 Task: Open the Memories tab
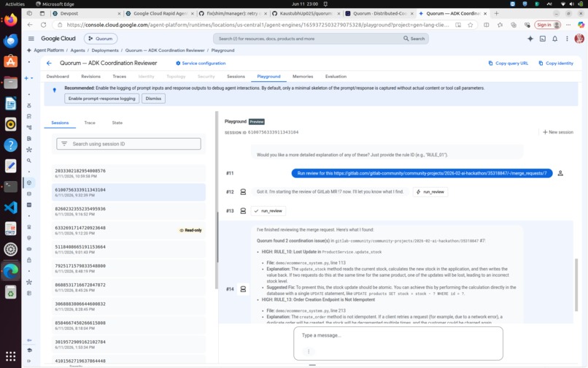click(x=303, y=76)
